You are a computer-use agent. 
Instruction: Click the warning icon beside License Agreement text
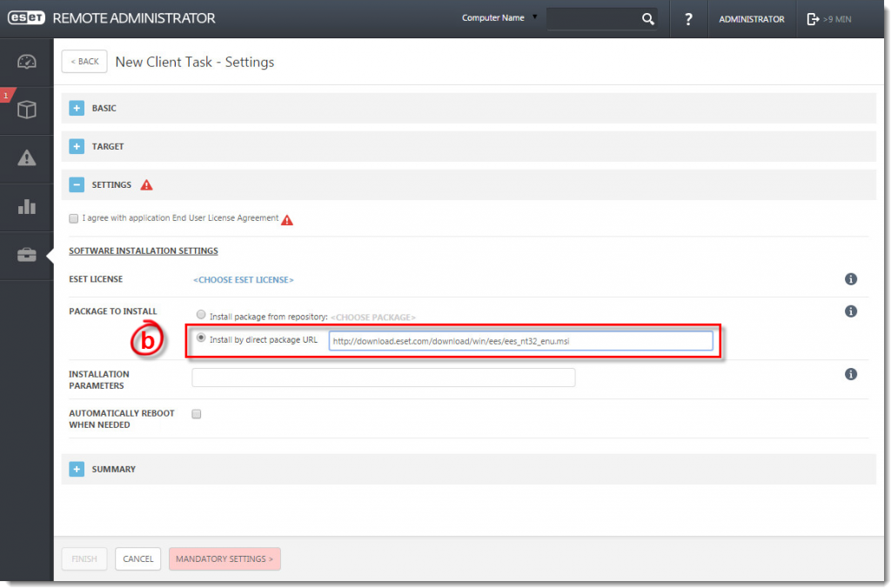287,220
